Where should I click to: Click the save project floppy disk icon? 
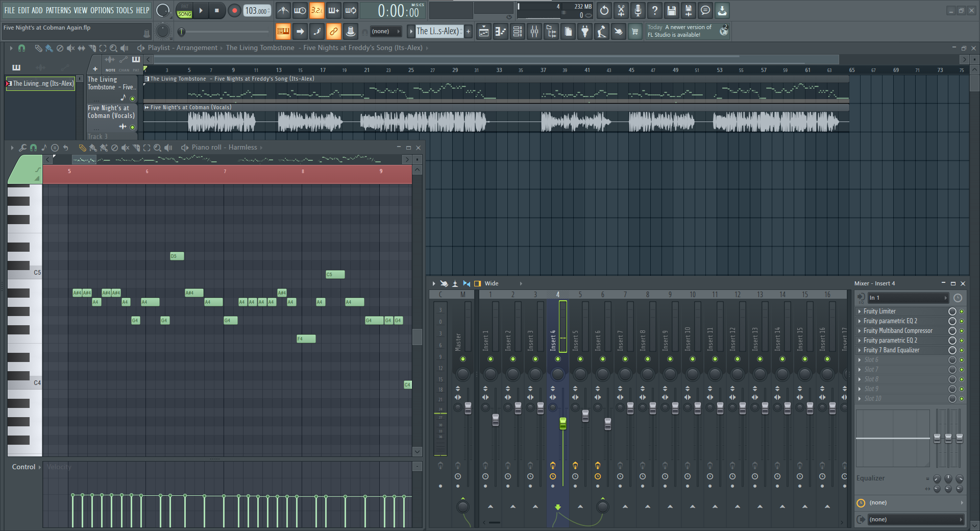tap(672, 10)
